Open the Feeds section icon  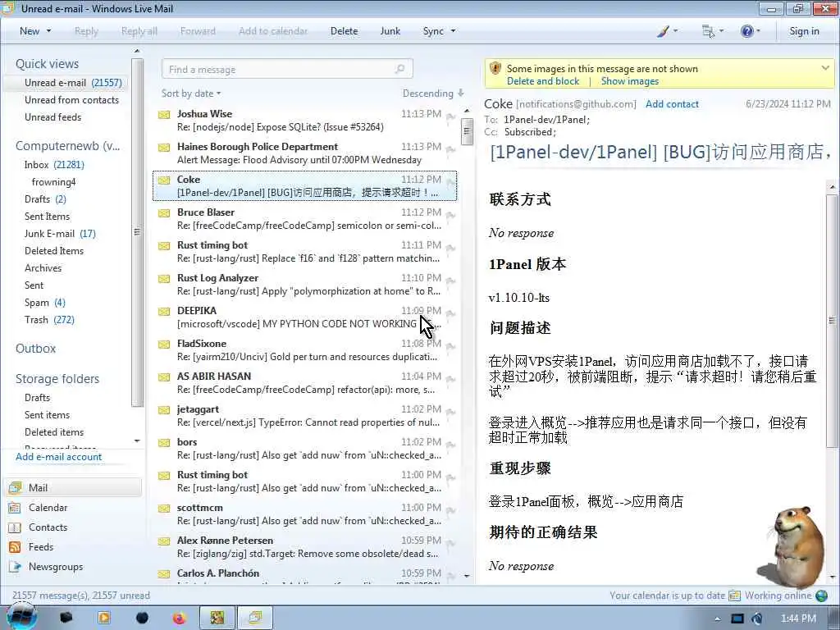[15, 547]
